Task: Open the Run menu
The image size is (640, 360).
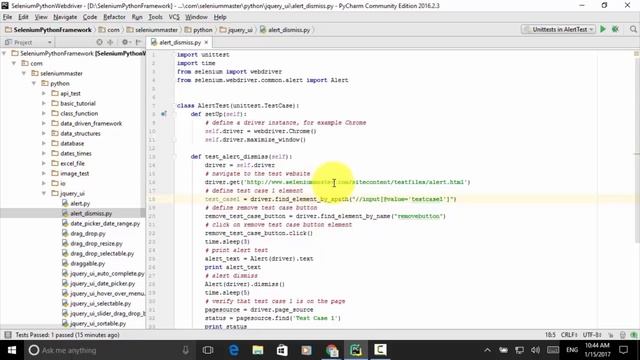Action: tap(137, 17)
